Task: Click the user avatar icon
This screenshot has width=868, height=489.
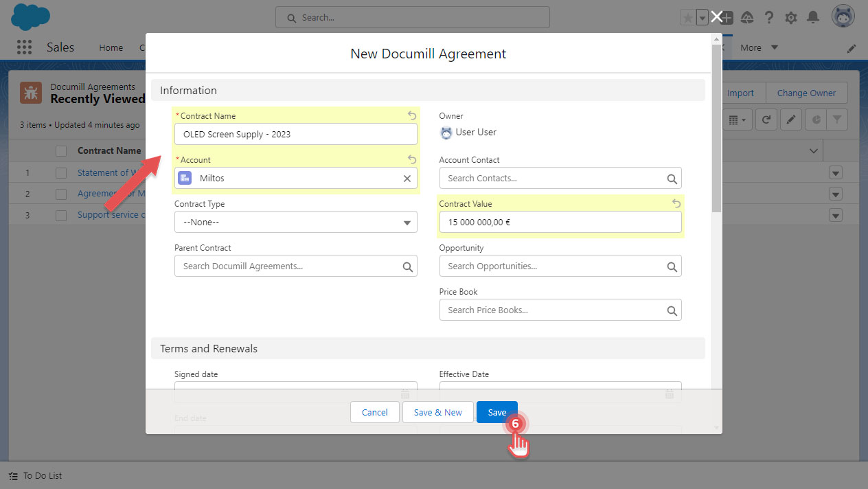Action: (x=843, y=16)
